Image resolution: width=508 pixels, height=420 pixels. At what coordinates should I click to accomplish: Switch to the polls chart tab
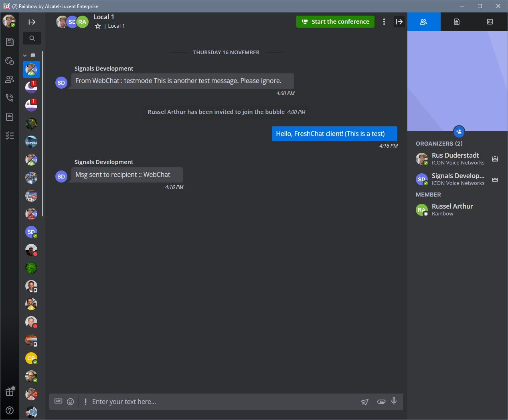(x=490, y=22)
